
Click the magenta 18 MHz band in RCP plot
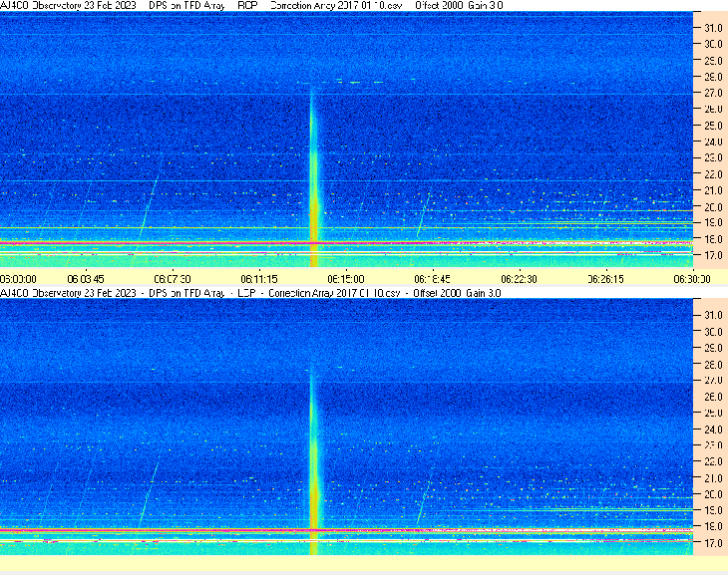[x=346, y=243]
